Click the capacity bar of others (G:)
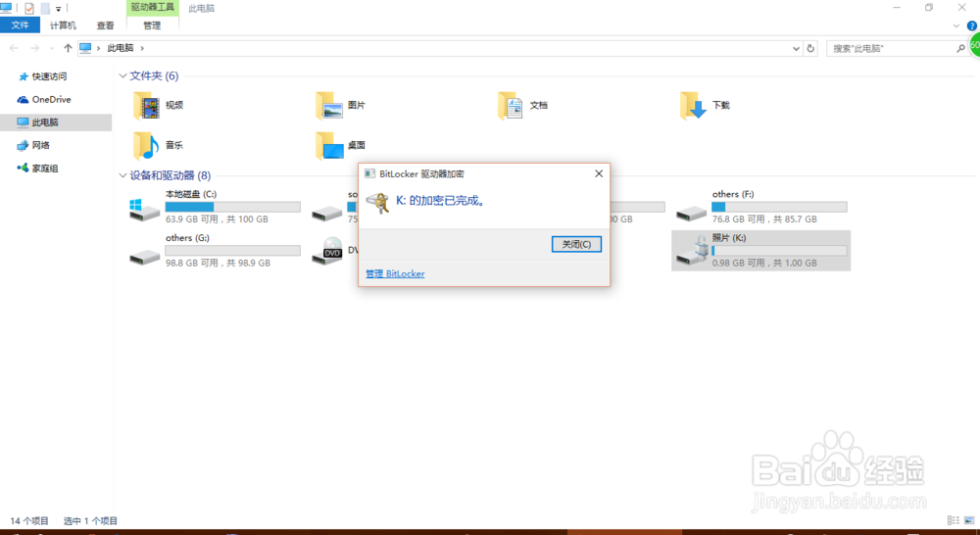Viewport: 980px width, 535px height. click(232, 251)
